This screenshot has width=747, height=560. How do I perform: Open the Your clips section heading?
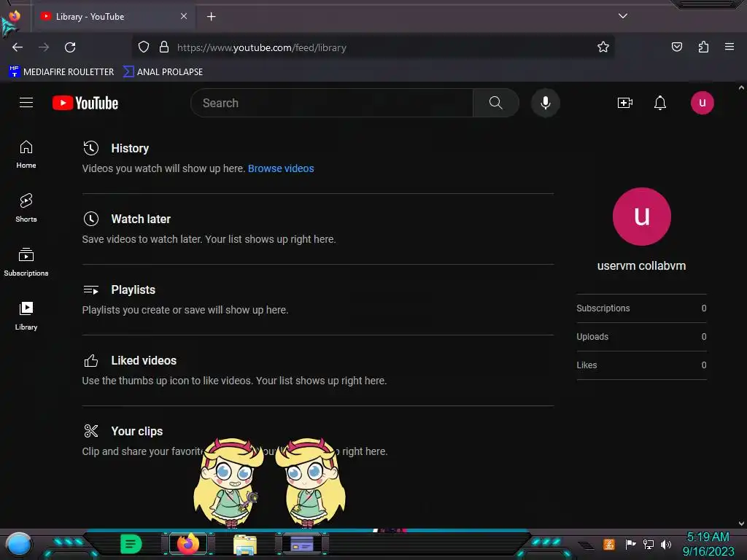[x=136, y=431]
